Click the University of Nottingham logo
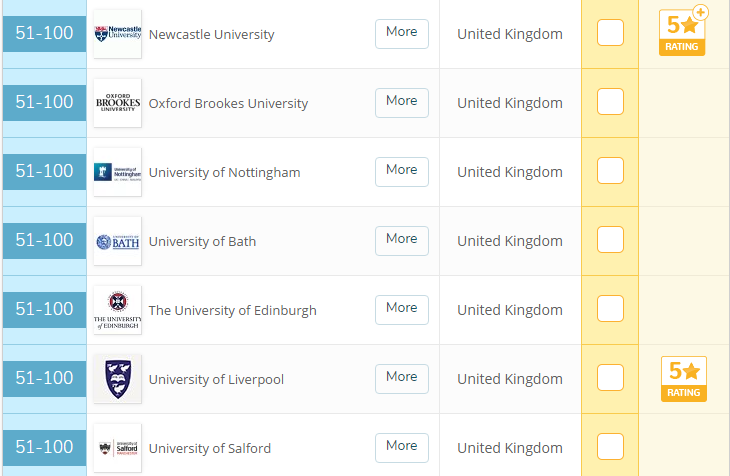 coord(117,172)
